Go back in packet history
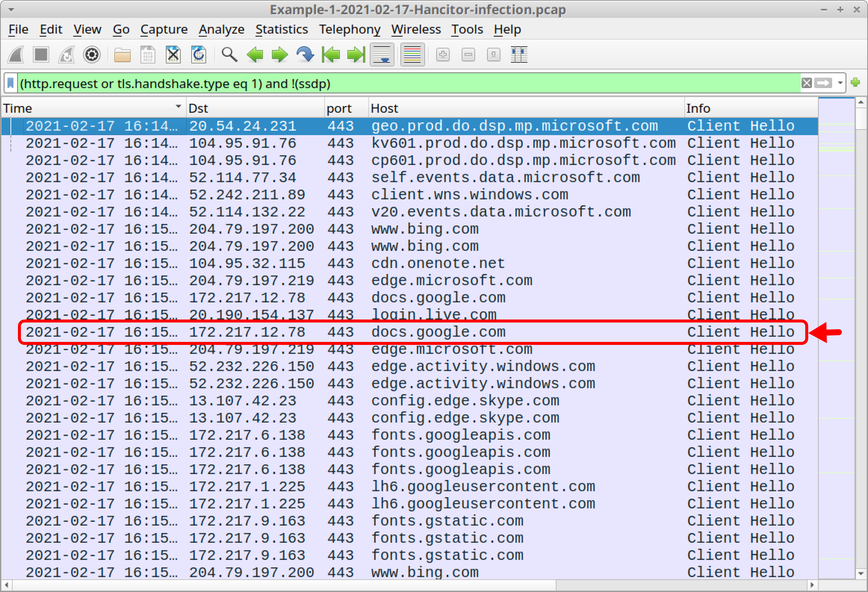 pyautogui.click(x=255, y=55)
